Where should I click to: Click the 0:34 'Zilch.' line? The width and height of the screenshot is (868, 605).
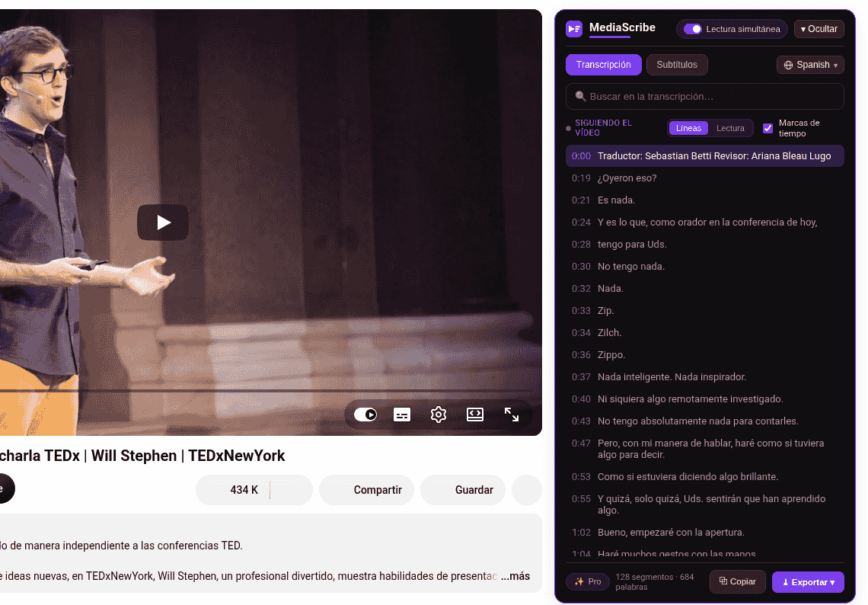pos(705,333)
